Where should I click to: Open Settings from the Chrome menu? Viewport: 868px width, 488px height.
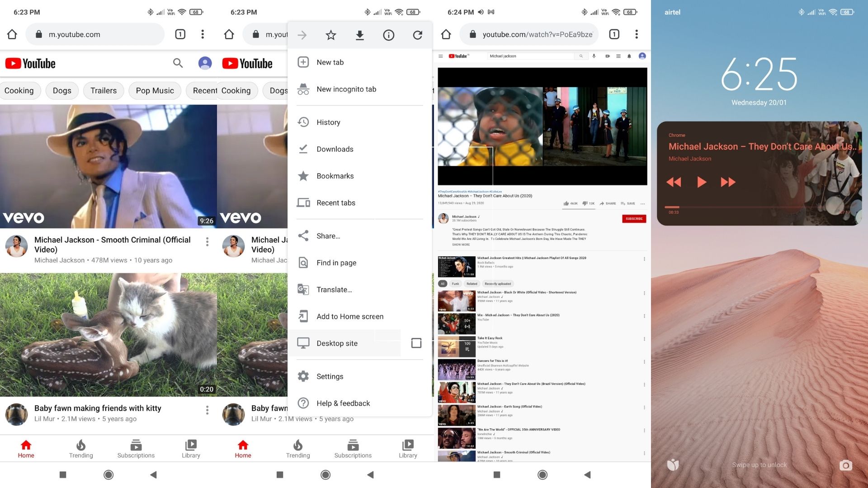coord(360,377)
